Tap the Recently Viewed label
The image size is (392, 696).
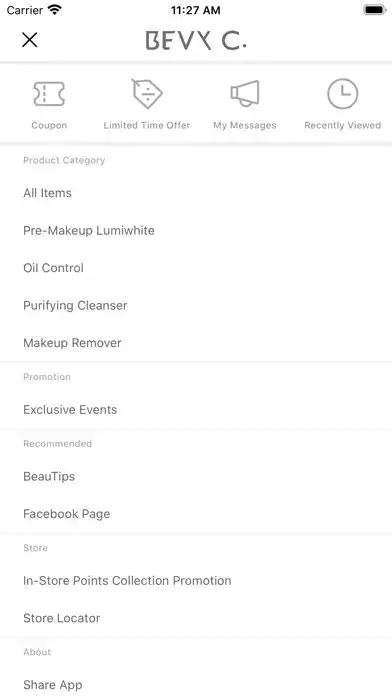click(342, 125)
